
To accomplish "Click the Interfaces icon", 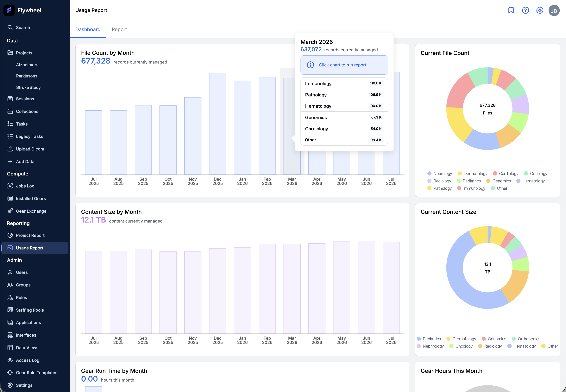I will [10, 335].
